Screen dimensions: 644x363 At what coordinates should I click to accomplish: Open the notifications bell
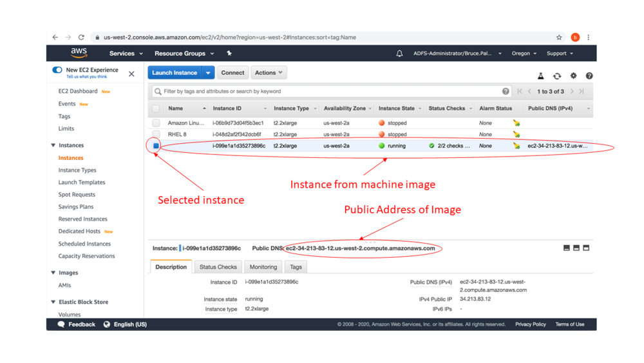(399, 54)
